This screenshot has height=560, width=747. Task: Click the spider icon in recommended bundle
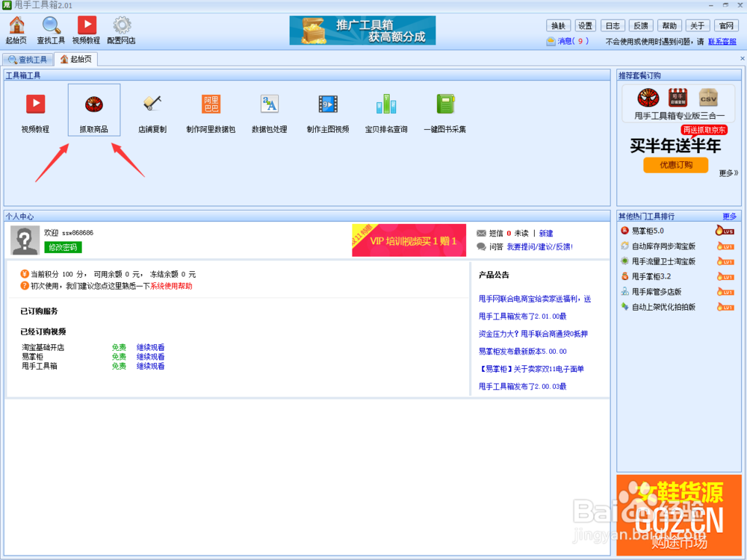pyautogui.click(x=648, y=98)
